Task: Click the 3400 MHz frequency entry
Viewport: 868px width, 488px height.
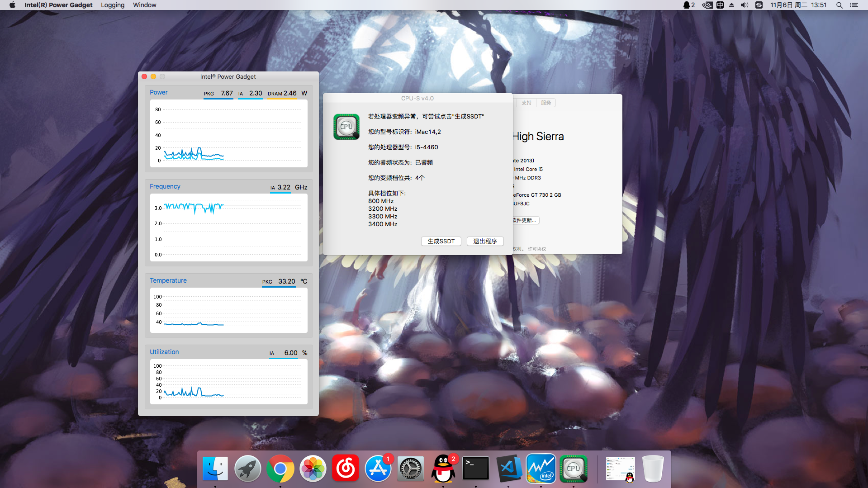Action: tap(383, 224)
